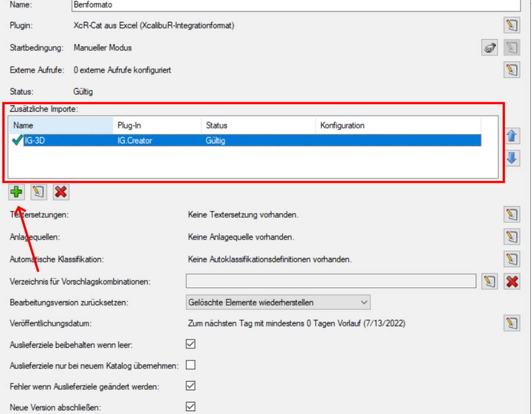Click the Konfiguration column header

pos(398,125)
